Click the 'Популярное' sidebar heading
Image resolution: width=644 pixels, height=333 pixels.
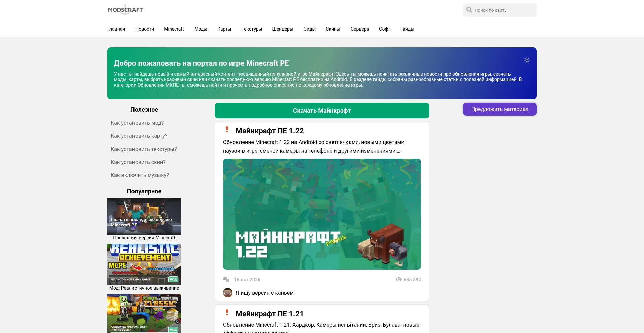pyautogui.click(x=144, y=191)
